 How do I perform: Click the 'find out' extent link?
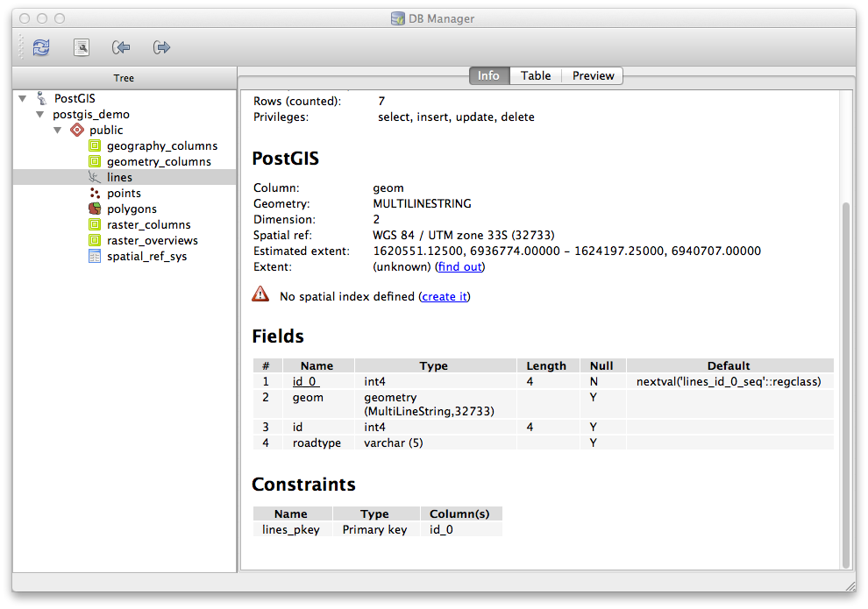click(459, 266)
